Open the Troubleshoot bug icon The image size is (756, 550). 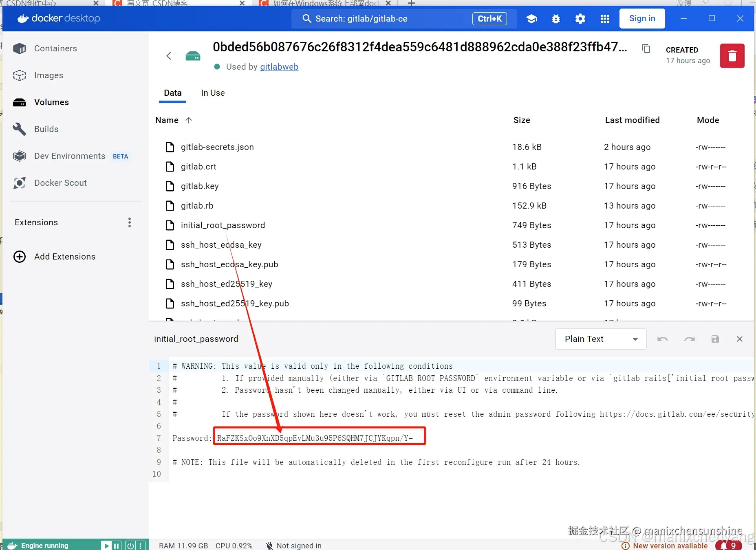(x=556, y=19)
